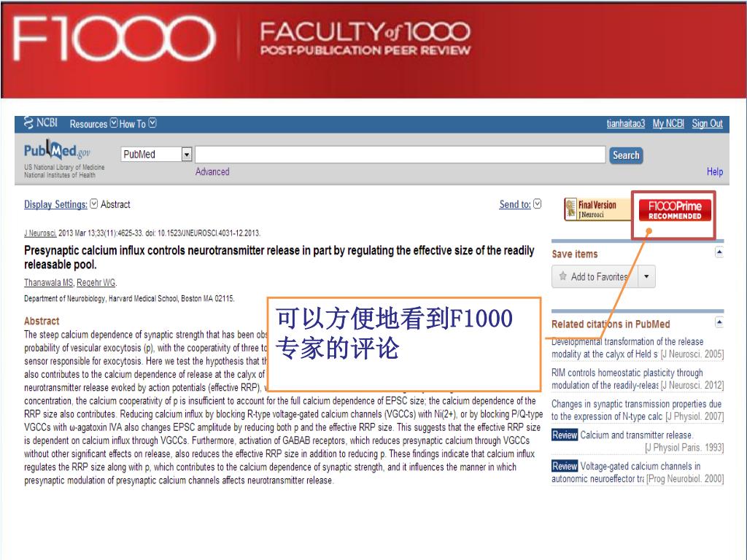Screen dimensions: 747x560
Task: Click the 'Related citations in PubMed' heading
Action: pos(611,324)
